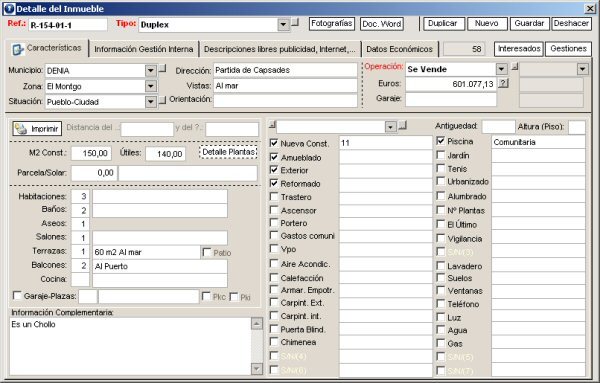The image size is (600, 383).
Task: Check the Jardín checkbox
Action: [x=440, y=155]
